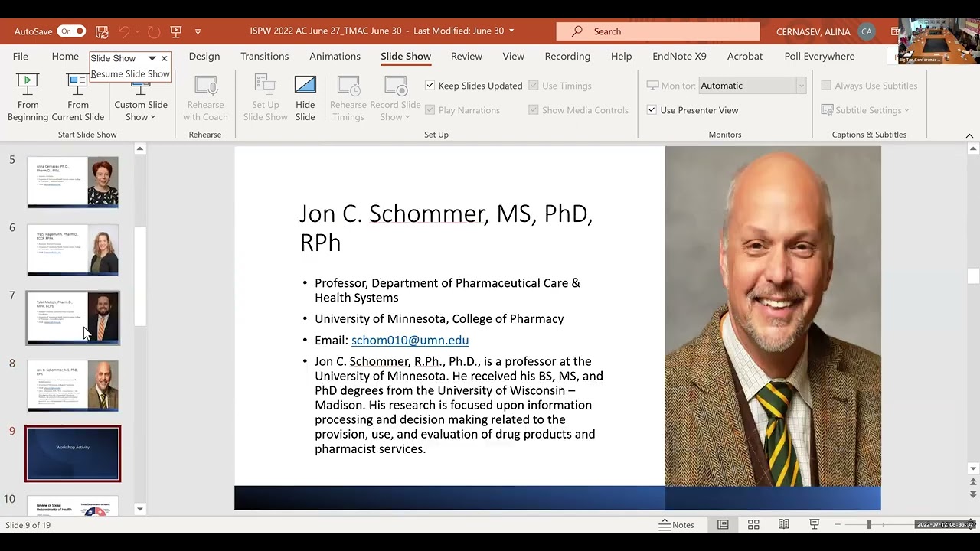Screen dimensions: 980x551
Task: Select slide 7 thumbnail
Action: 73,318
